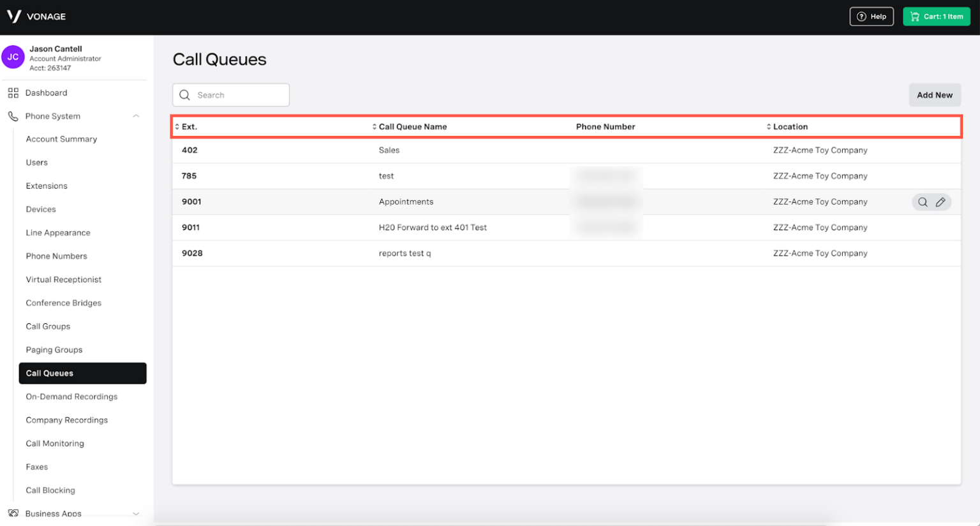Click the JC user avatar
This screenshot has height=526, width=980.
pos(13,57)
